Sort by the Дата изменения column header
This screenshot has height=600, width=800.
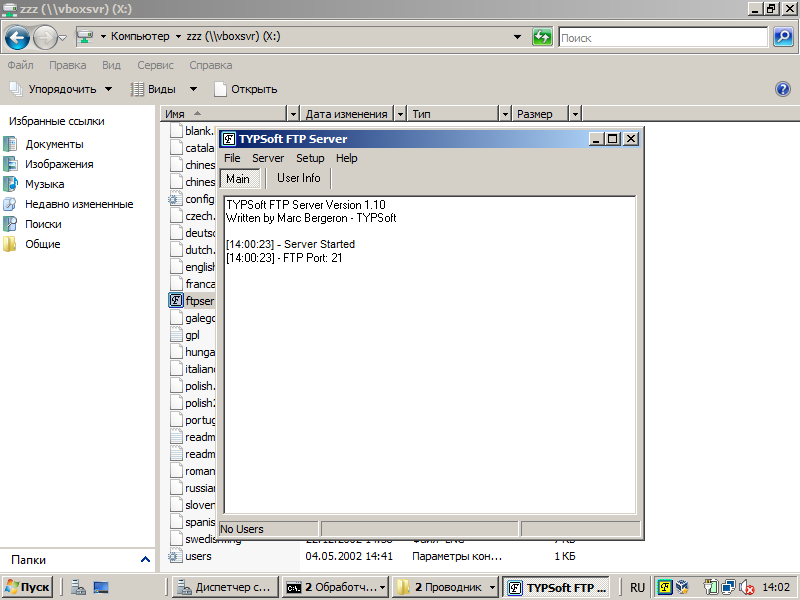(x=347, y=114)
